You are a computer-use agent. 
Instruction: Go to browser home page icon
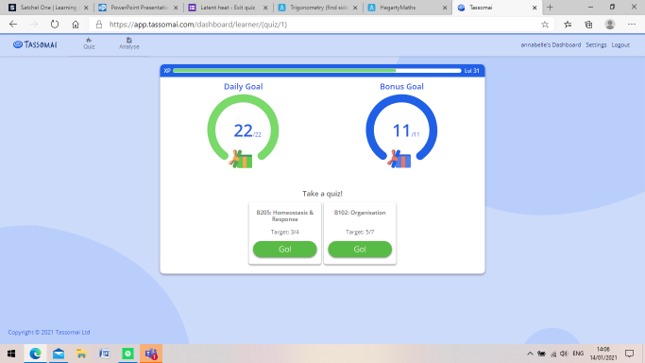point(75,24)
